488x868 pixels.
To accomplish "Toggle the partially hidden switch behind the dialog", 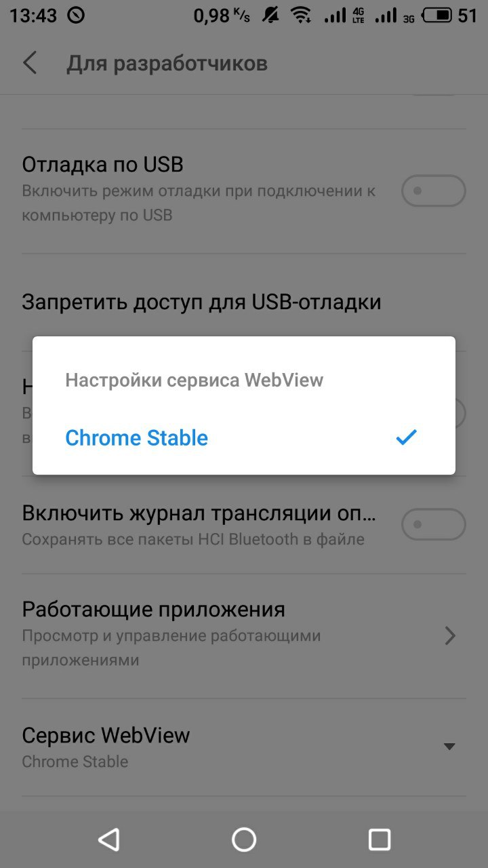I will pyautogui.click(x=460, y=414).
